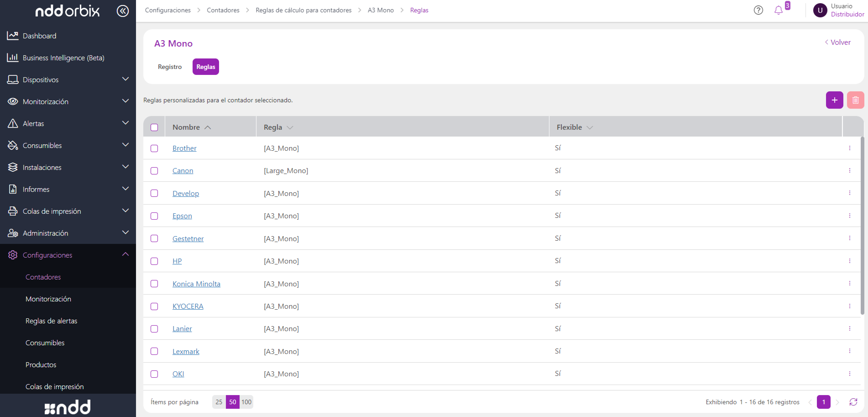Set items per page to 25
This screenshot has height=417, width=868.
pos(219,402)
